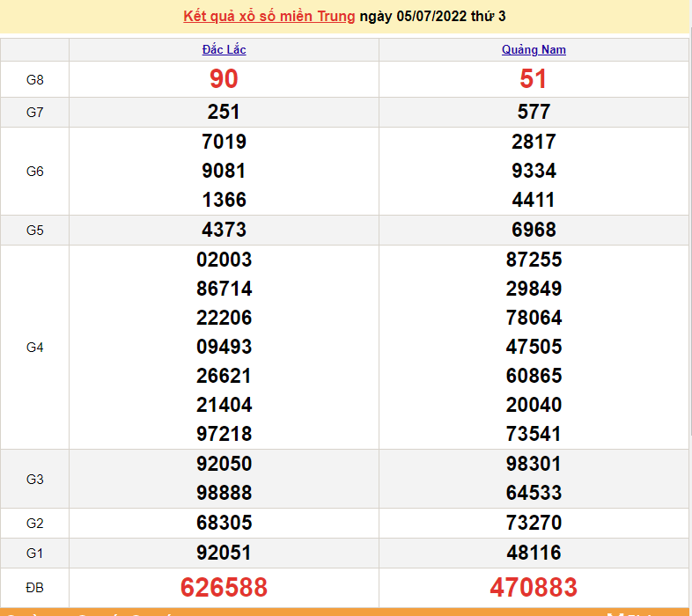Select Đắc Lắc G8 result 90
This screenshot has width=692, height=616.
(224, 79)
